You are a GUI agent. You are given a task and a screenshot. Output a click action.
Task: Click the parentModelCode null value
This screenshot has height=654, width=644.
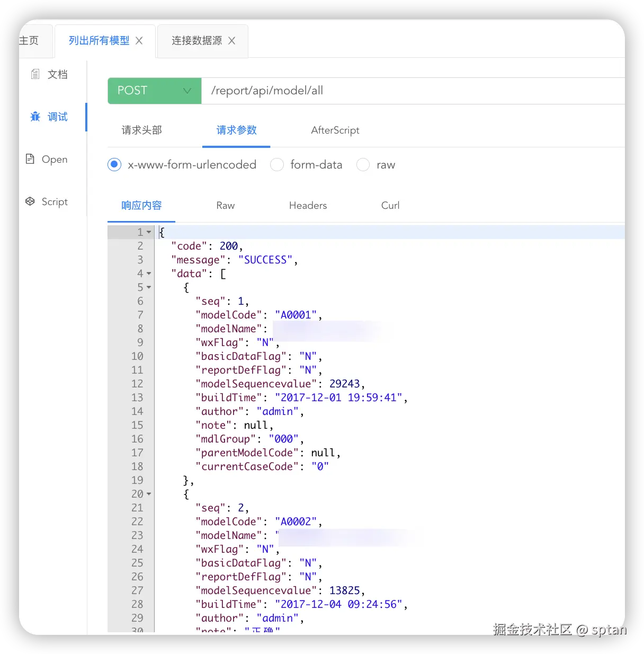[323, 453]
